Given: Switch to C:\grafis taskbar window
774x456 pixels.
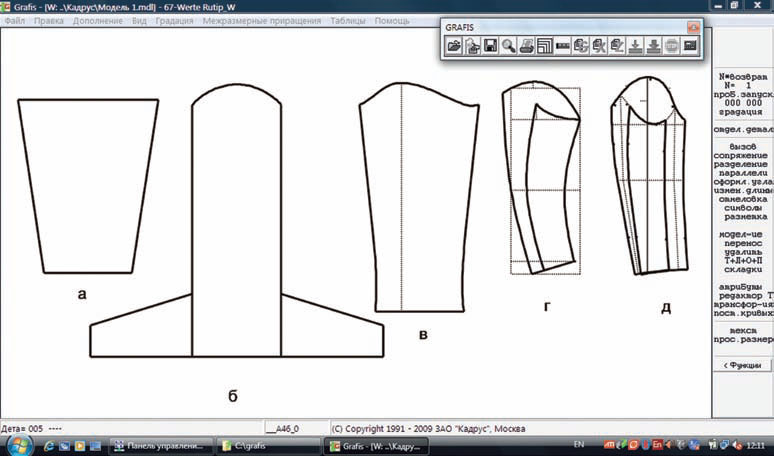Looking at the screenshot, I should (x=267, y=446).
